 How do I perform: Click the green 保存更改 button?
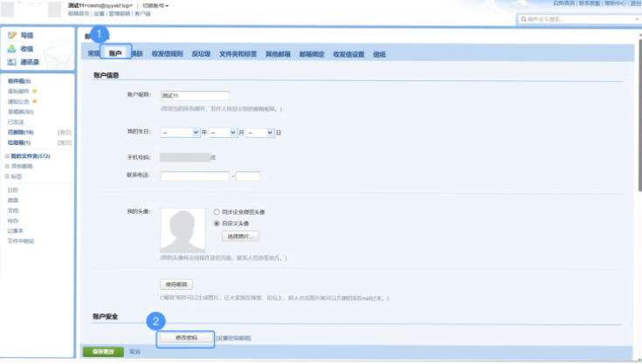pos(102,351)
